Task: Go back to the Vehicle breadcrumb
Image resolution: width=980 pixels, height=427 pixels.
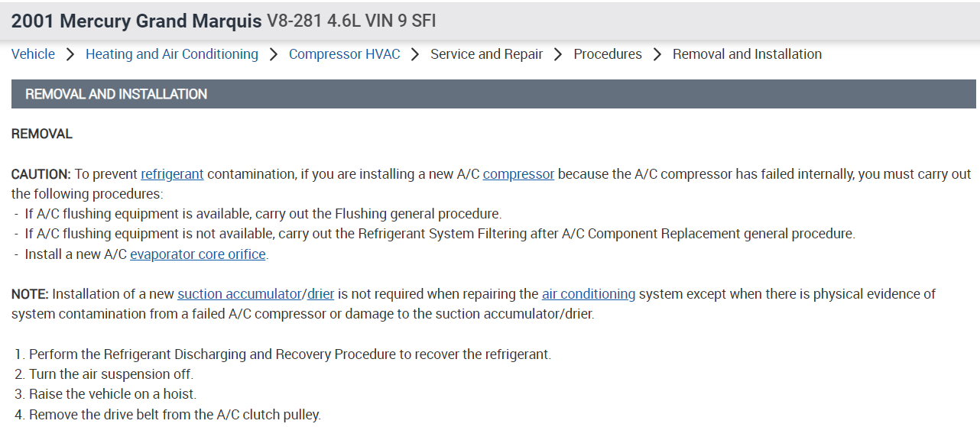Action: [33, 54]
